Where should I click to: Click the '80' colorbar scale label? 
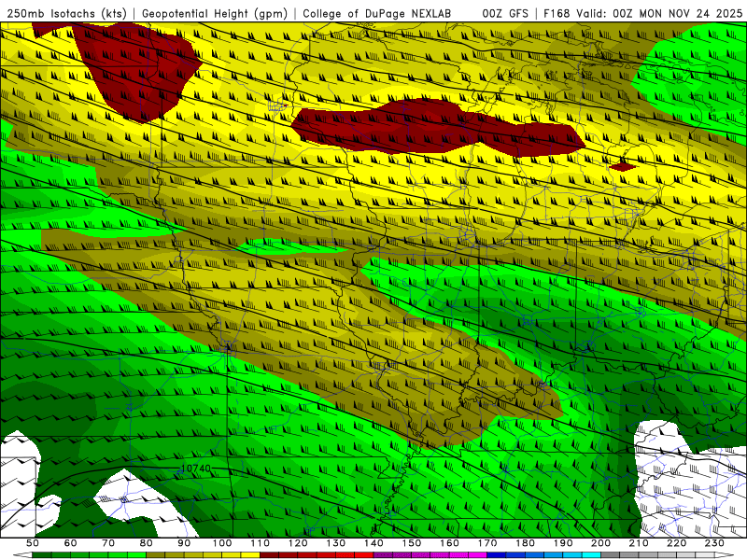point(146,543)
